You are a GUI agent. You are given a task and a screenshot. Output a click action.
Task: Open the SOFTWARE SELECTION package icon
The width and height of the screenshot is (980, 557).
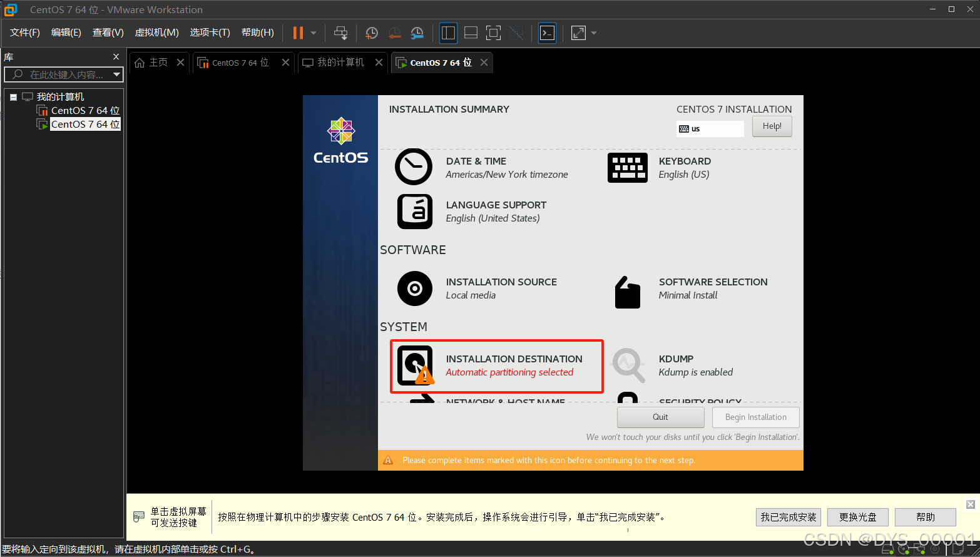coord(628,292)
